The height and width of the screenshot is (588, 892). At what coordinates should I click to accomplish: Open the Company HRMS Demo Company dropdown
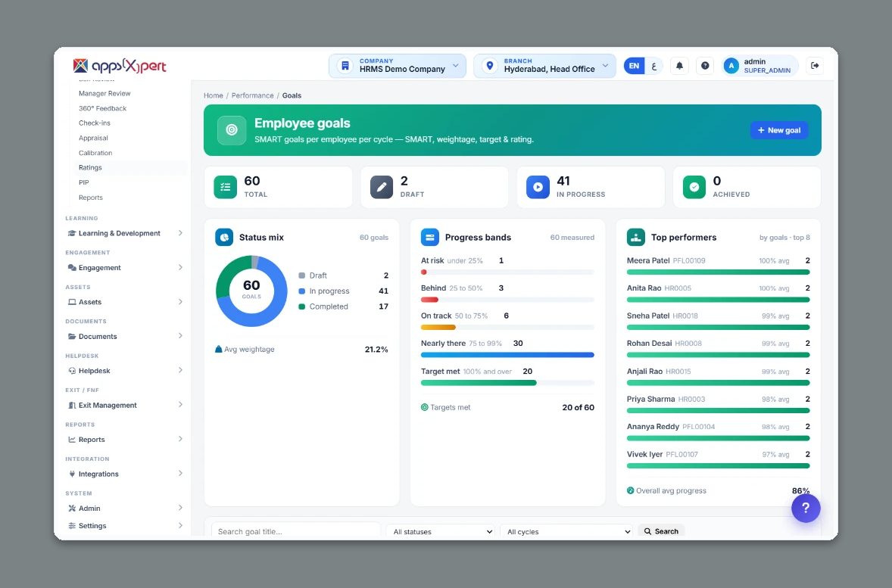click(x=398, y=66)
